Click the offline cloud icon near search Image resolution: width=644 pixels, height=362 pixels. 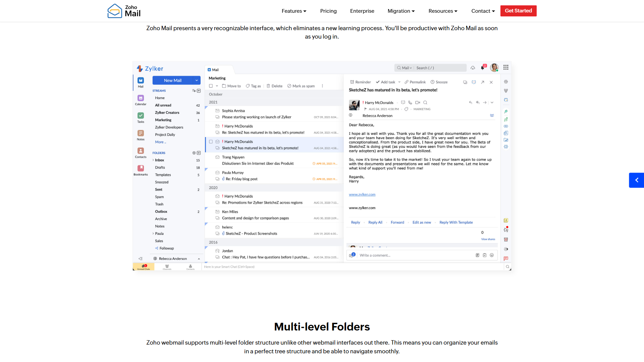[473, 68]
